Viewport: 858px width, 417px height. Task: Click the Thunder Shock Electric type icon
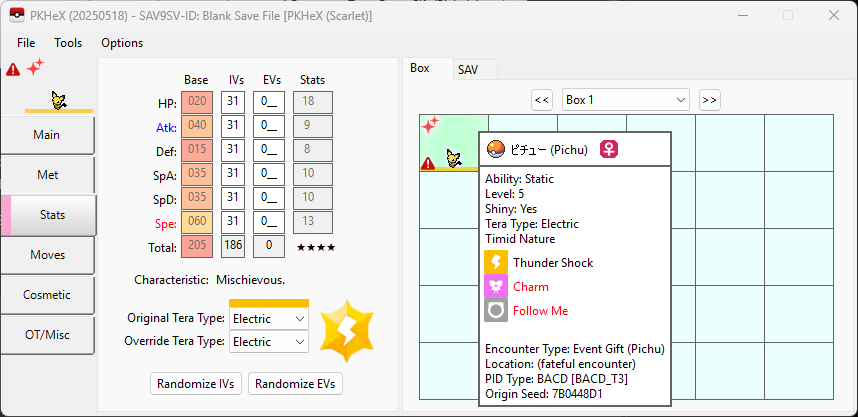pos(496,263)
